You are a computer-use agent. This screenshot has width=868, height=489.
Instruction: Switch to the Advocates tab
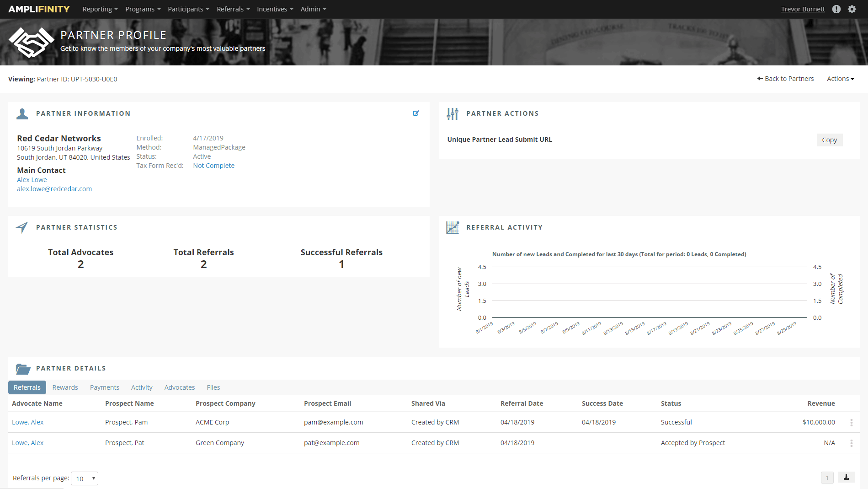coord(180,387)
